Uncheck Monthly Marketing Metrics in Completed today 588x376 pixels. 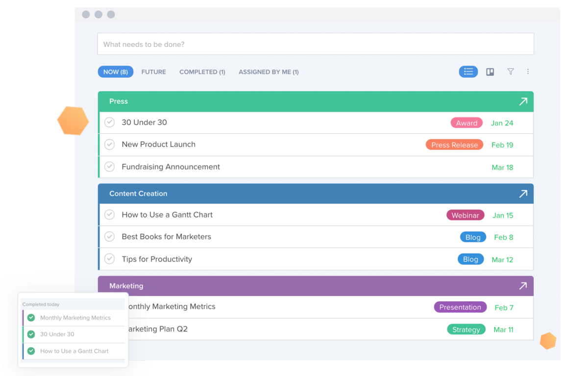coord(31,318)
